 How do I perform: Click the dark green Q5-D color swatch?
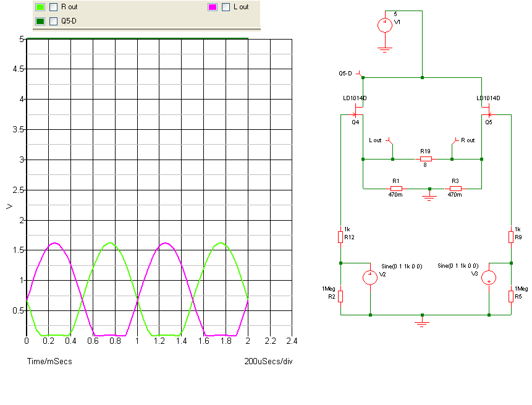pos(40,21)
